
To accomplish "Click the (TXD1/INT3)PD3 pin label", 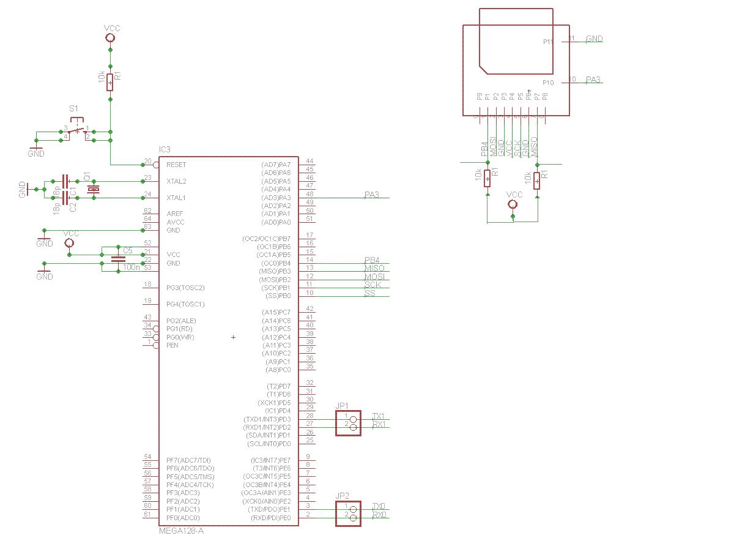I will (267, 419).
